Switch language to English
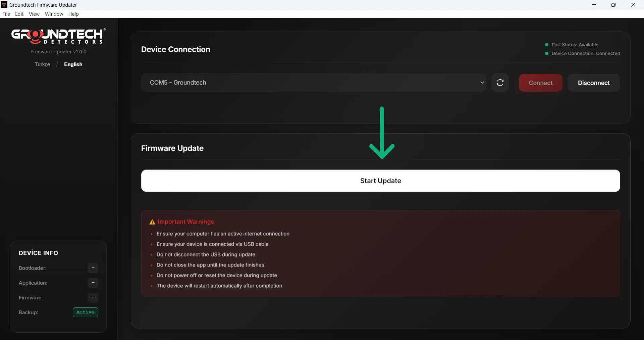 (x=73, y=64)
